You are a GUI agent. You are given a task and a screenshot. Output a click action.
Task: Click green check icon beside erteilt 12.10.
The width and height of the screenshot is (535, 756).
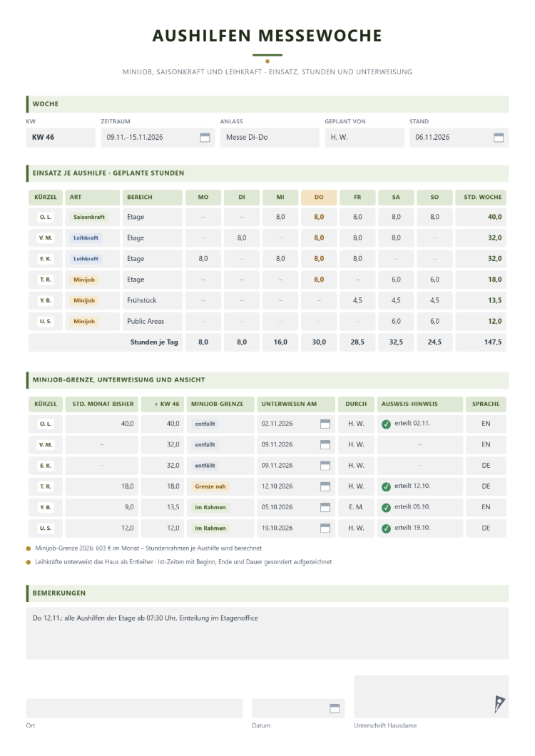point(386,487)
